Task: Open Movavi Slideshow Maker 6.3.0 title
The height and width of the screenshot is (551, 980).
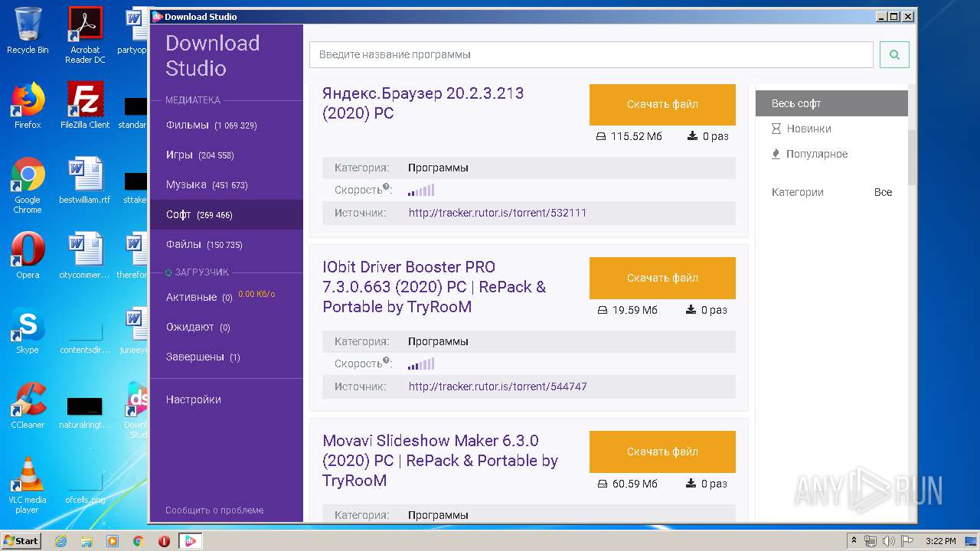Action: (x=440, y=461)
